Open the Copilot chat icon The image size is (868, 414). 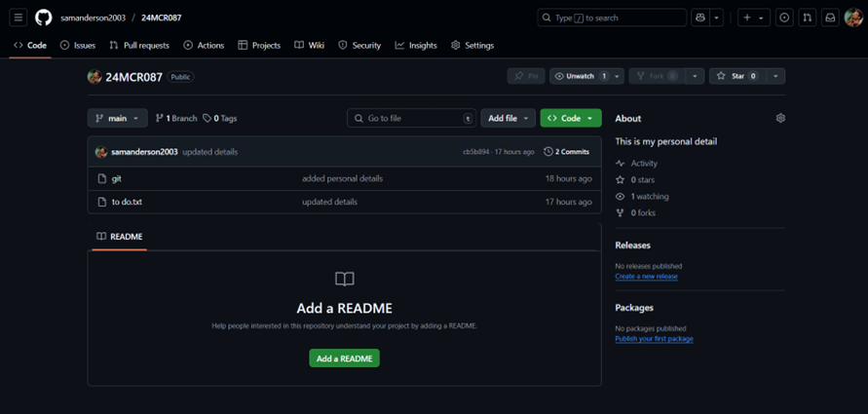pyautogui.click(x=700, y=18)
